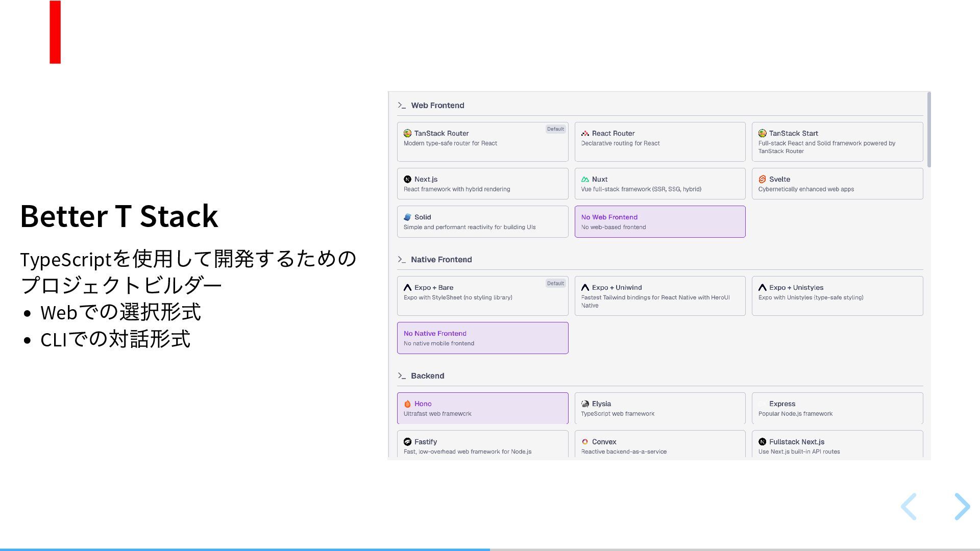Click 'TypeScript web framework' description text

point(618,414)
